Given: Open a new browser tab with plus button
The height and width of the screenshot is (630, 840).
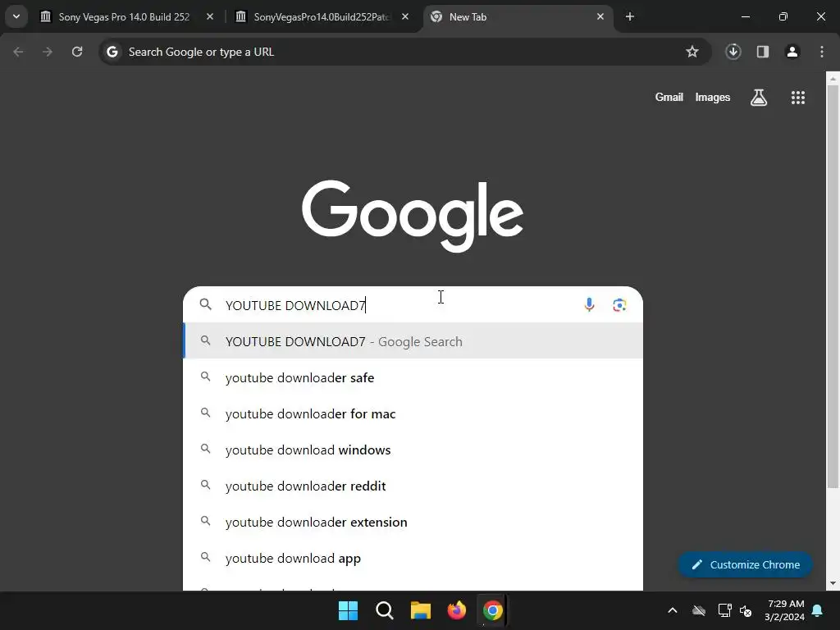Looking at the screenshot, I should 630,17.
